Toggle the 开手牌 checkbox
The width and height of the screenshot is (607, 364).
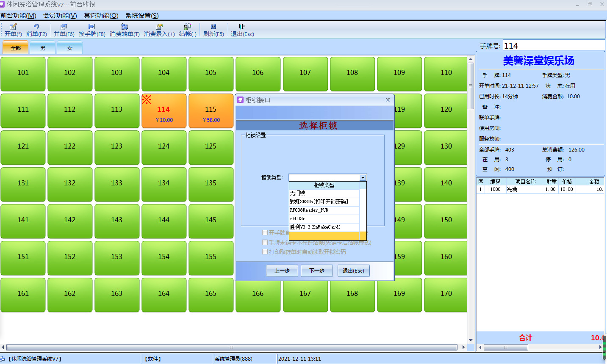coord(265,233)
